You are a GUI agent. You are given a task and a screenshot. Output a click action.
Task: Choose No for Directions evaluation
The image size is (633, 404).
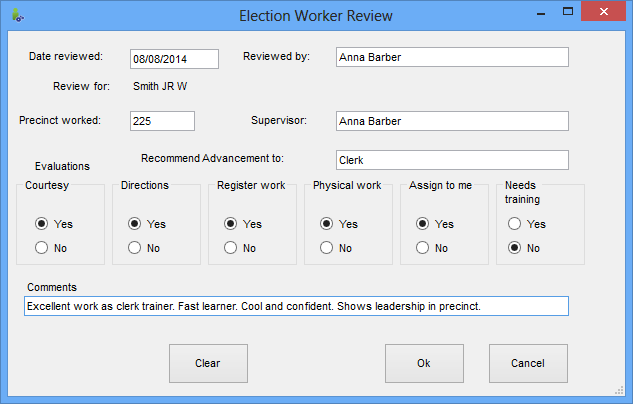134,247
